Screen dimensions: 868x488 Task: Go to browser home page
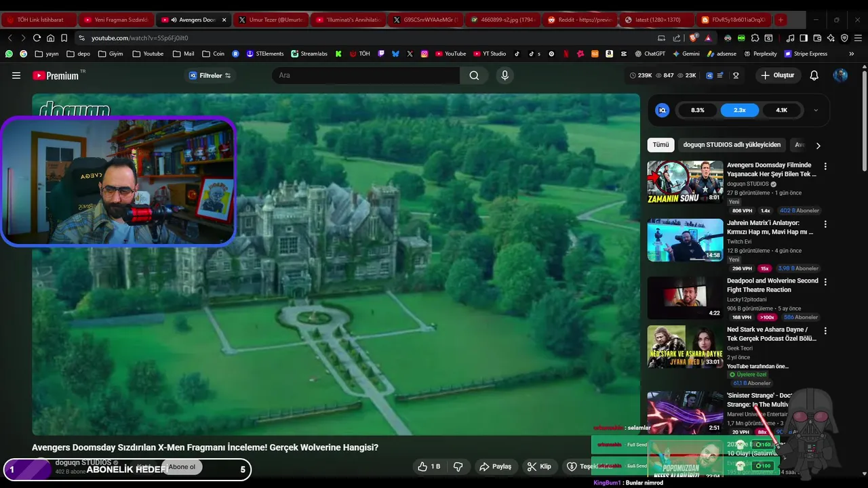(50, 38)
